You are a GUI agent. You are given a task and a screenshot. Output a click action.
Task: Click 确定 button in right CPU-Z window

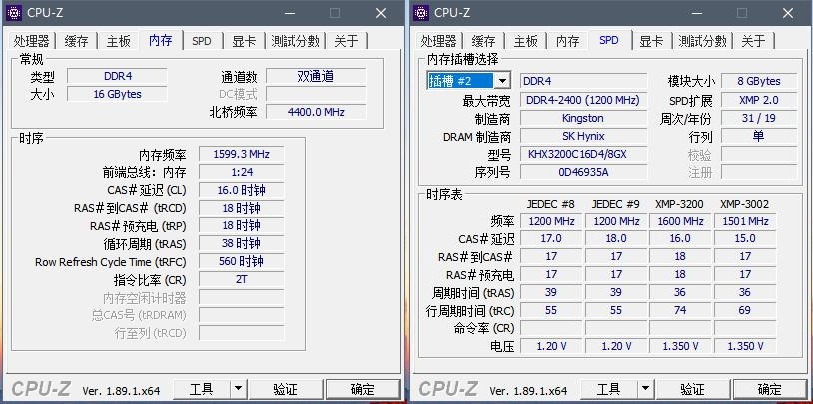coord(770,389)
